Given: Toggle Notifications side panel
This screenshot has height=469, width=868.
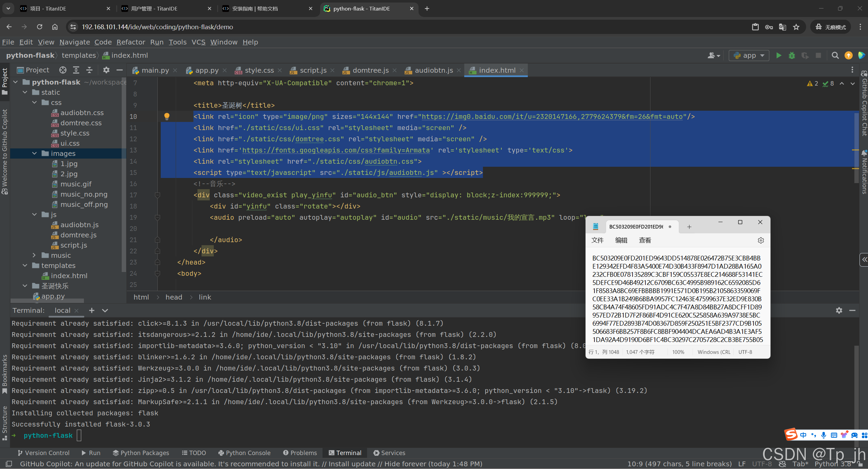Looking at the screenshot, I should tap(864, 172).
